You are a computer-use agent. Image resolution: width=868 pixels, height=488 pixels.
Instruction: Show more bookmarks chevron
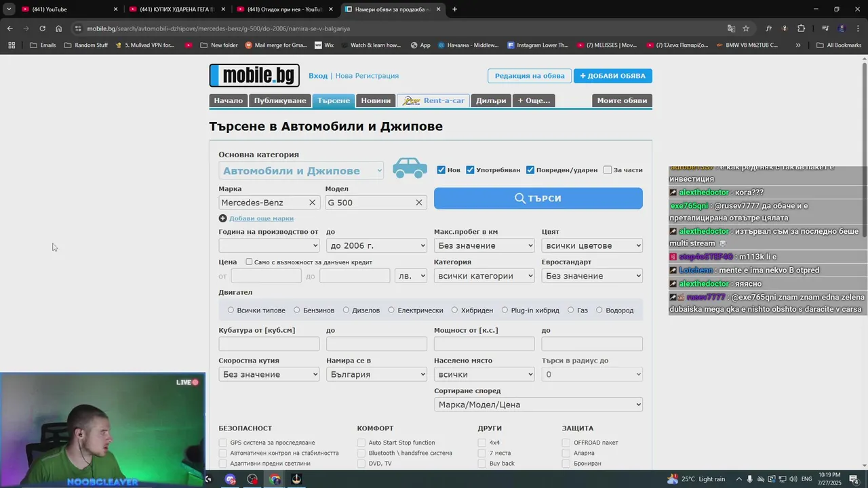click(x=798, y=45)
